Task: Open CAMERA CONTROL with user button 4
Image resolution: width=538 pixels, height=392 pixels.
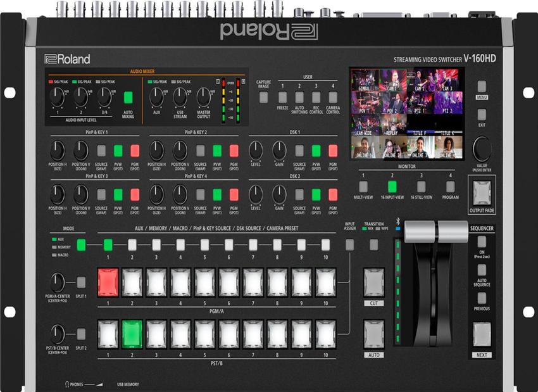Action: [332, 96]
